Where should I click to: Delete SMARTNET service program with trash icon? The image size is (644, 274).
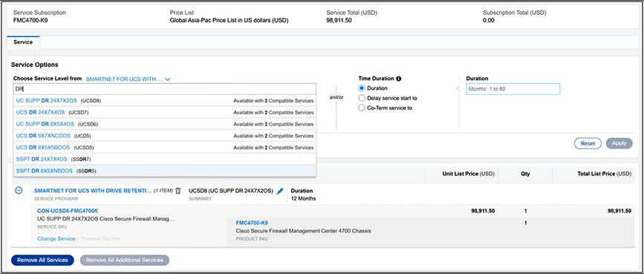click(178, 191)
